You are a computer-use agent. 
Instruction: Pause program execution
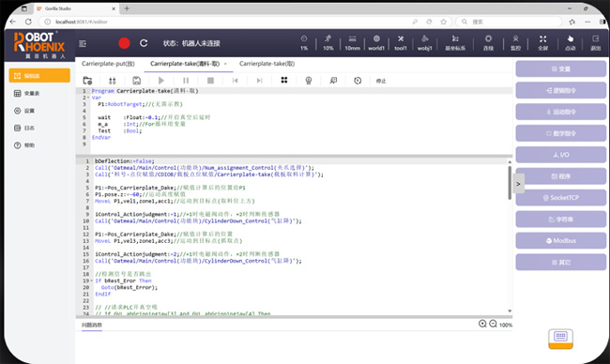point(186,81)
